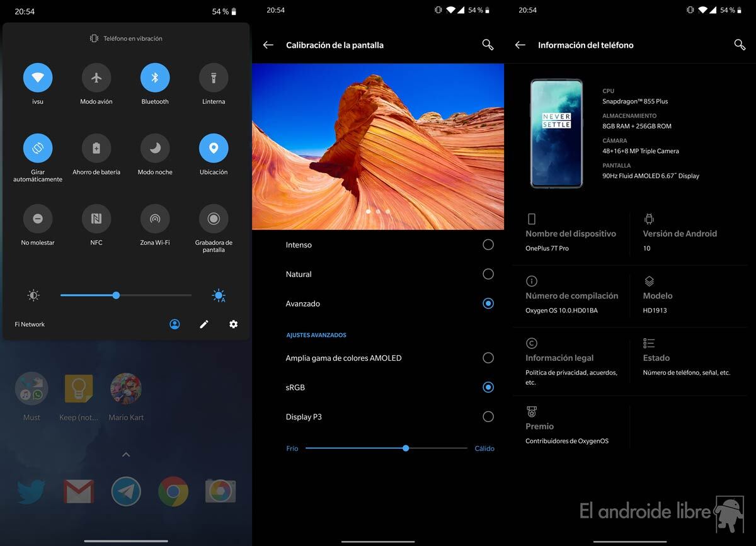Toggle Girar automáticamente rotation tile
Image resolution: width=756 pixels, height=546 pixels.
[x=38, y=148]
